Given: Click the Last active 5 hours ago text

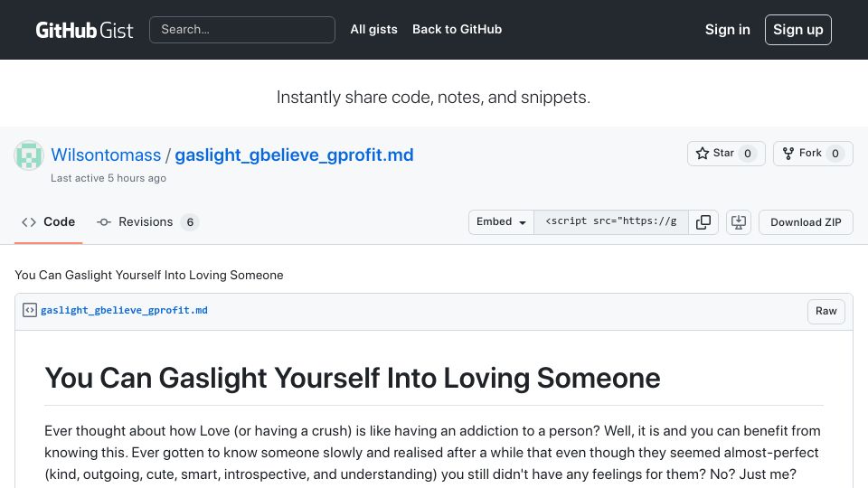Looking at the screenshot, I should point(108,178).
